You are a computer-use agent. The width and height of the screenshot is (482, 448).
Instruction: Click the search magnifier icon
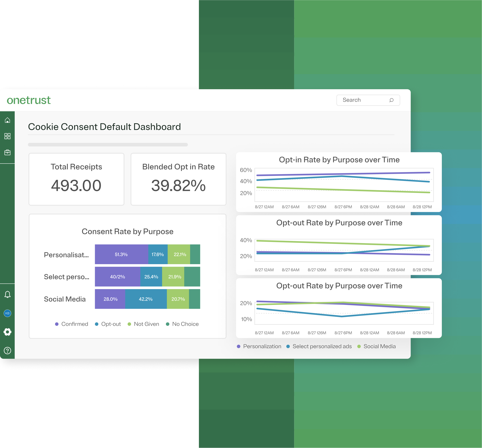click(x=391, y=100)
